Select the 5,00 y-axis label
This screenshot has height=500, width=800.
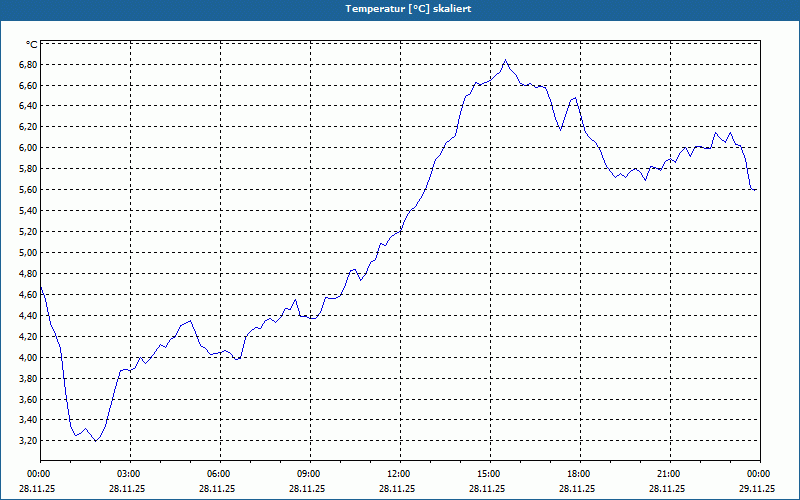tap(28, 253)
